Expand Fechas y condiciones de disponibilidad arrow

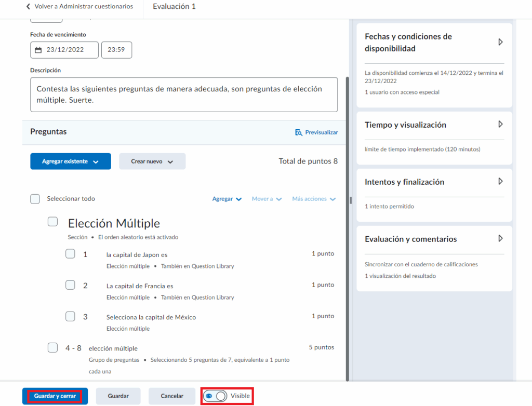pyautogui.click(x=500, y=42)
